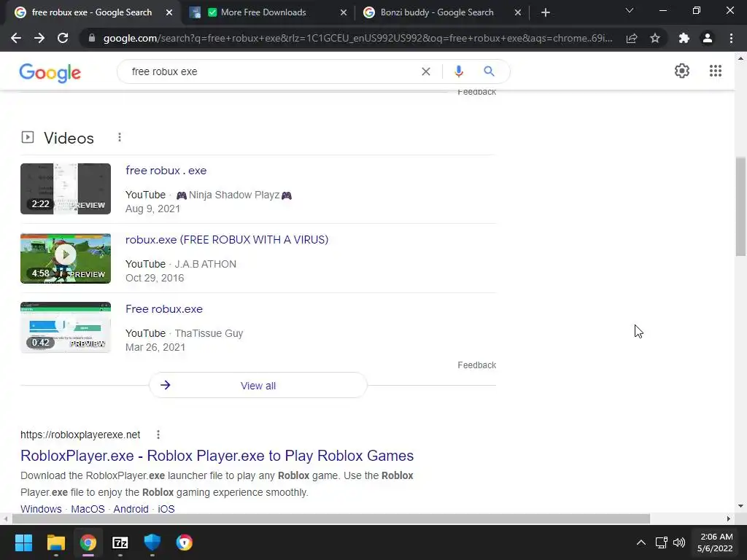Click the View all videos button

pos(258,385)
